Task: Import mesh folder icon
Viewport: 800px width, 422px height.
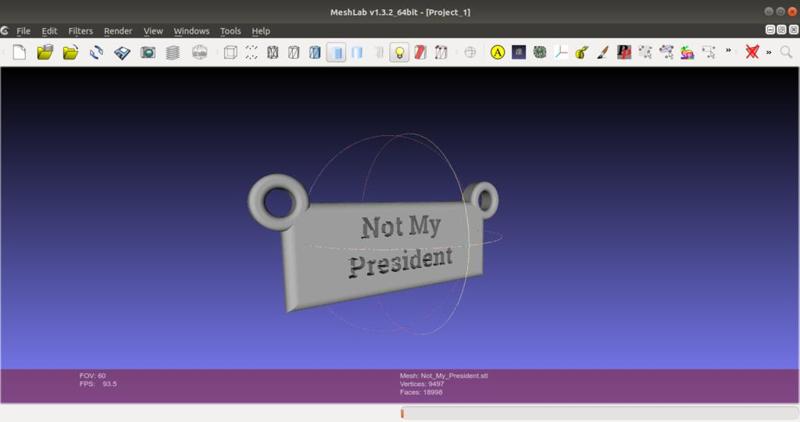Action: click(70, 52)
